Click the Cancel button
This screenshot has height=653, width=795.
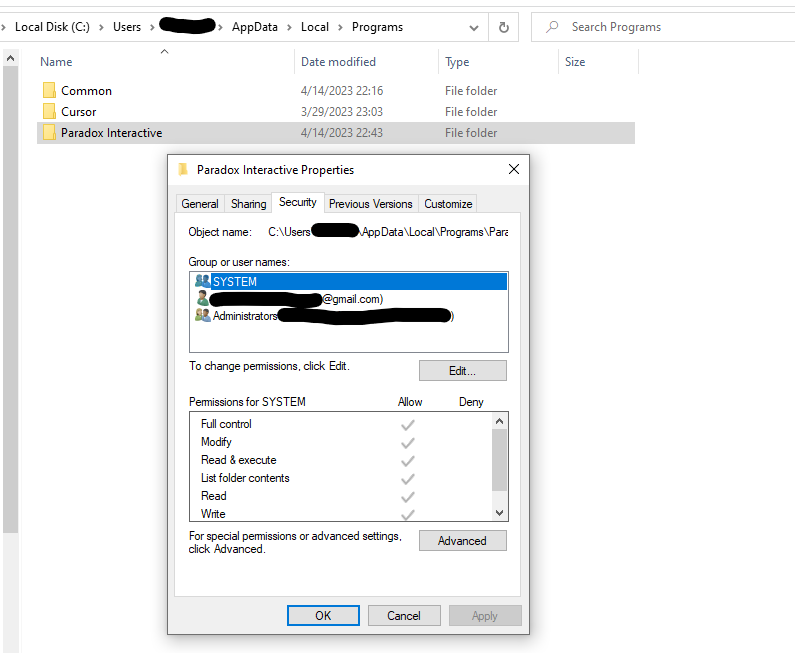[404, 615]
